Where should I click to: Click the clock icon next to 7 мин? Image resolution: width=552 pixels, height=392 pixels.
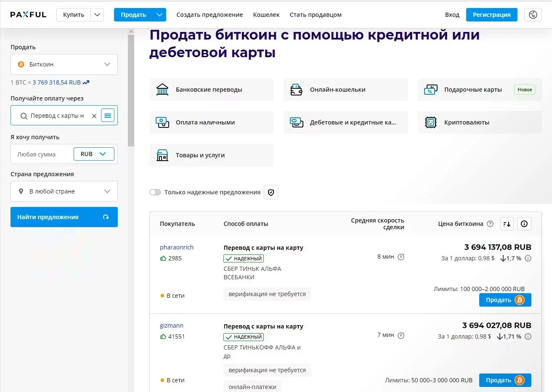pos(401,335)
